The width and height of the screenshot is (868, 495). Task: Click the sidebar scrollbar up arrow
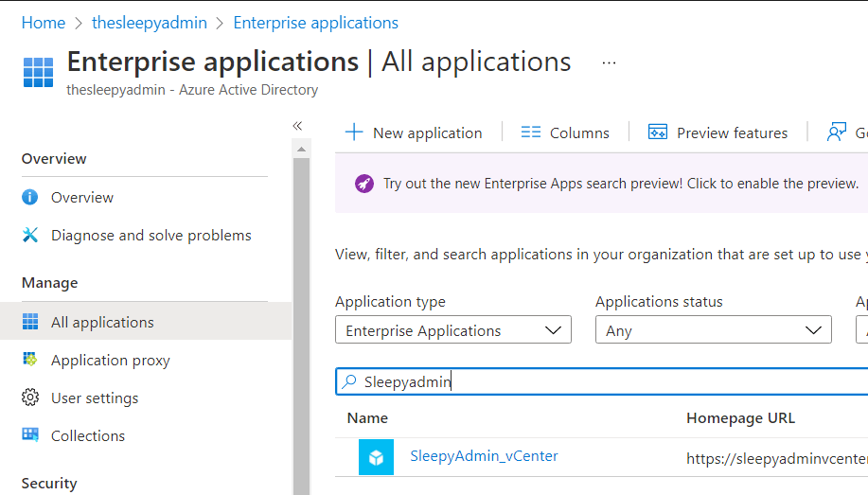(x=302, y=149)
